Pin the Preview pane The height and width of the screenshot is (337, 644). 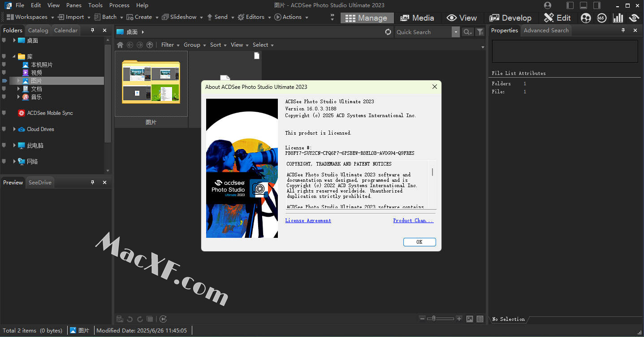pos(93,183)
